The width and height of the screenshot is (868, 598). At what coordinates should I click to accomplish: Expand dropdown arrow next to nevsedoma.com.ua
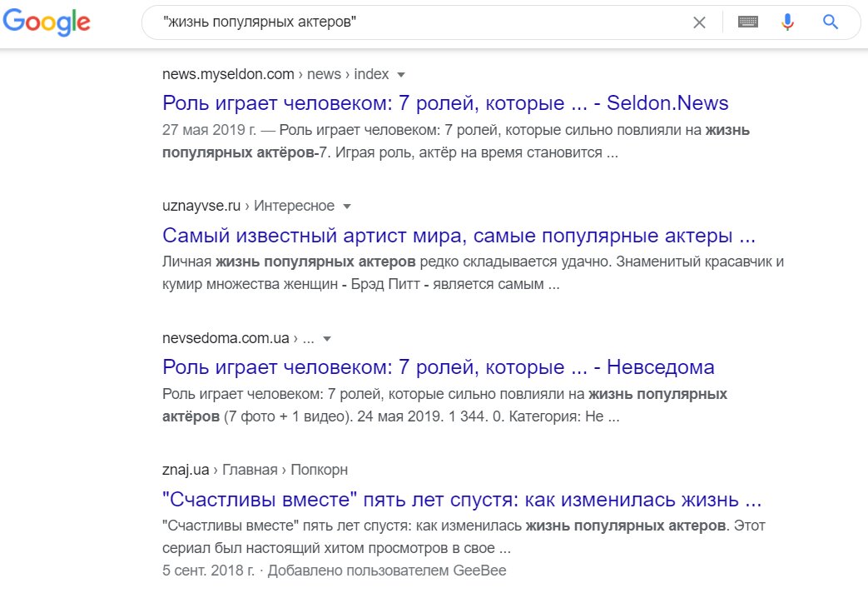327,339
